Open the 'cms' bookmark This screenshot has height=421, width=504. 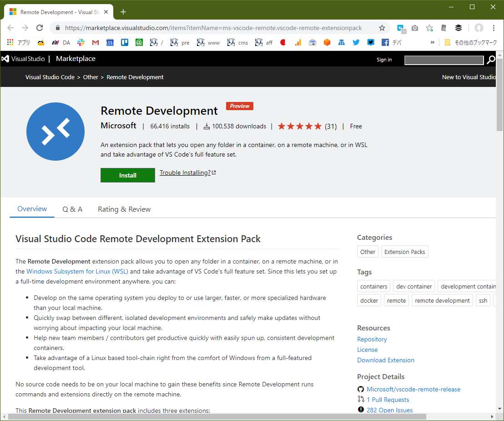click(x=237, y=42)
